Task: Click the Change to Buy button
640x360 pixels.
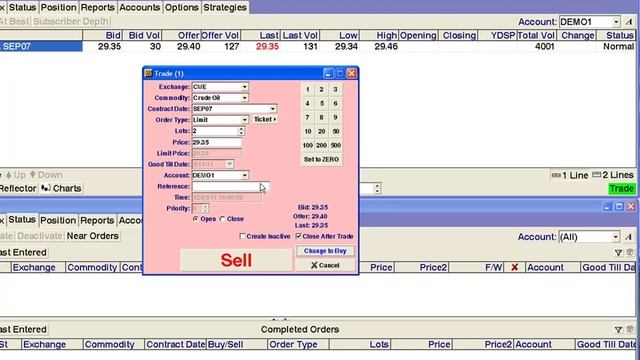Action: click(x=325, y=251)
